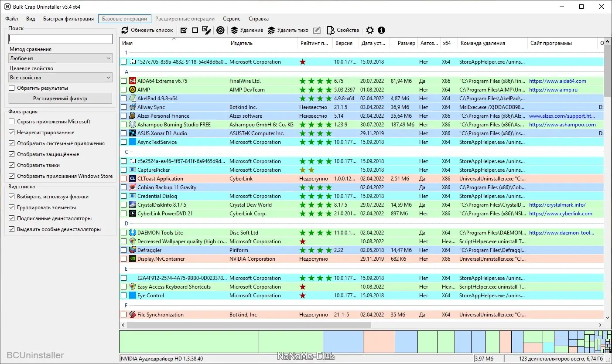612x364 pixels.
Task: Toggle Группировать элементы checkbox
Action: [x=12, y=208]
